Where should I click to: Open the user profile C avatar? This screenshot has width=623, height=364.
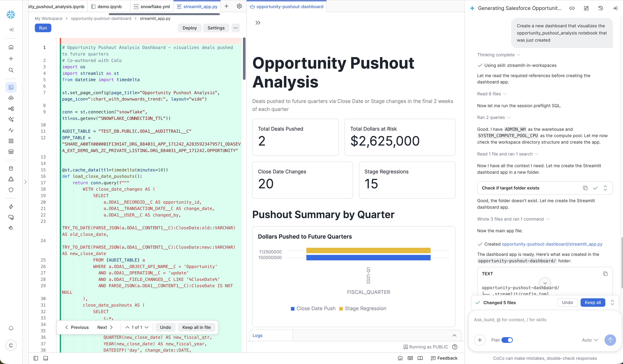coord(11,345)
